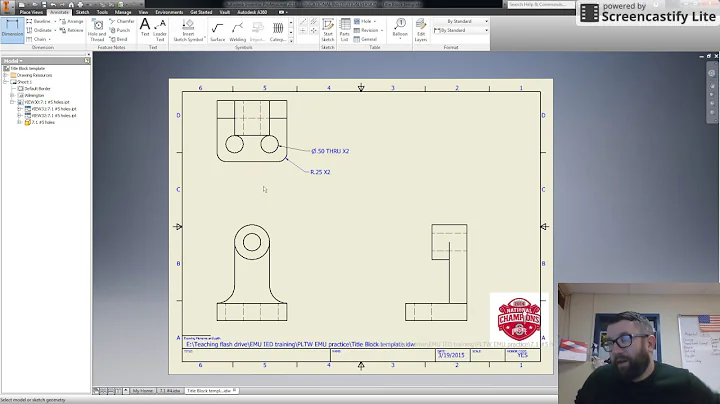Click the Start Sketch button
Image resolution: width=720 pixels, height=404 pixels.
tap(328, 30)
